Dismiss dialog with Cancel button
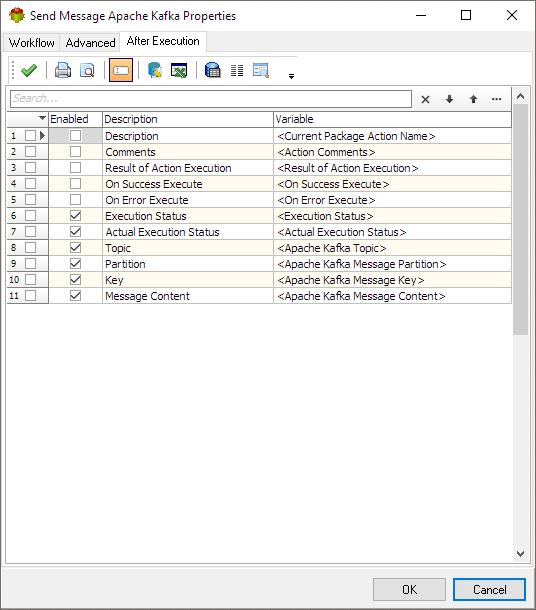This screenshot has width=536, height=610. [489, 589]
